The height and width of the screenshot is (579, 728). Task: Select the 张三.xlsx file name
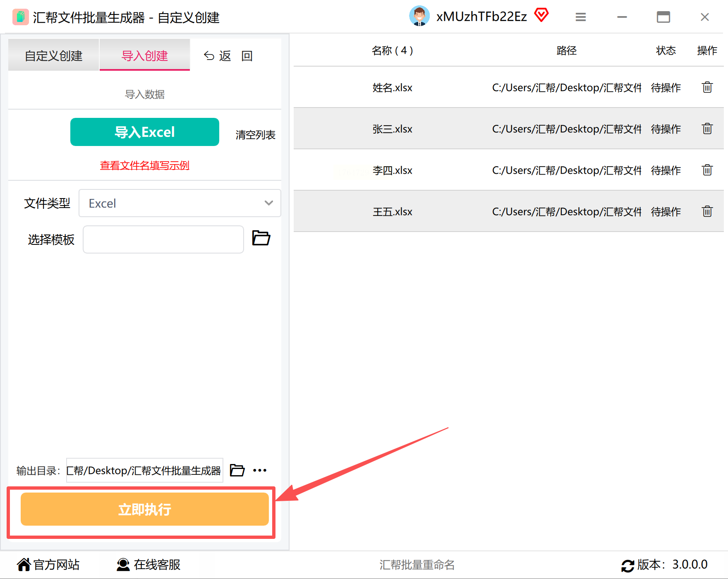point(393,129)
